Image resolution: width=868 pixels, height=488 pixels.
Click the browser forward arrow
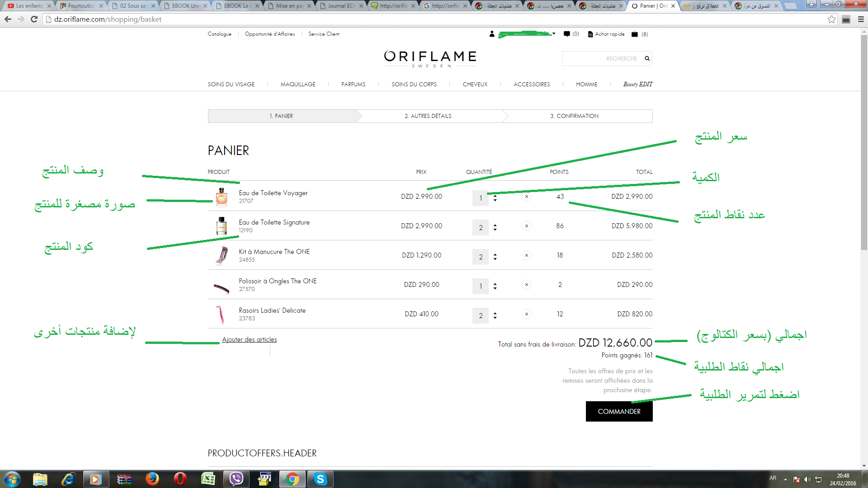point(21,19)
